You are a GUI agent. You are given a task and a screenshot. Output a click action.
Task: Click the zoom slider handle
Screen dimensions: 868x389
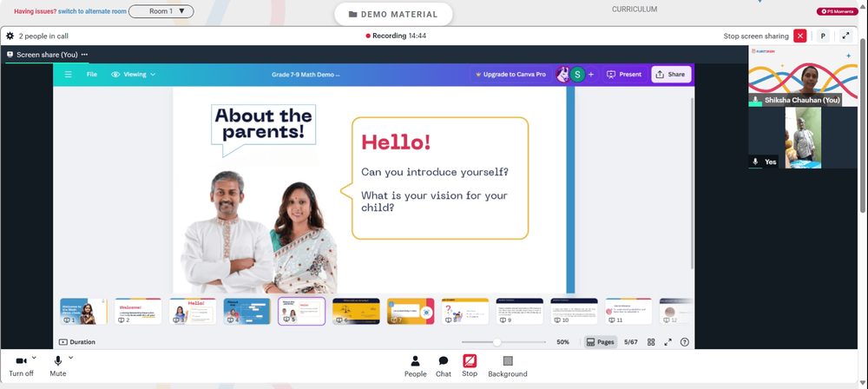pos(497,342)
